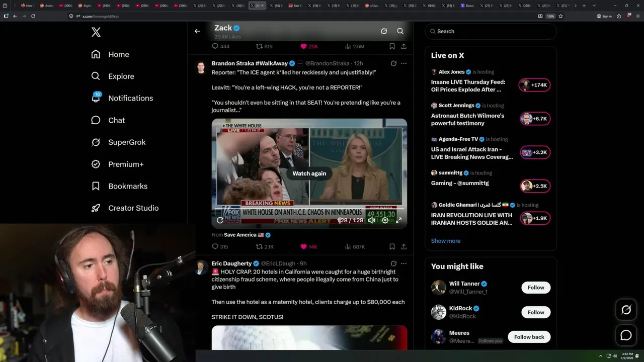Click the search icon in profile header
The image size is (644, 362).
400,31
